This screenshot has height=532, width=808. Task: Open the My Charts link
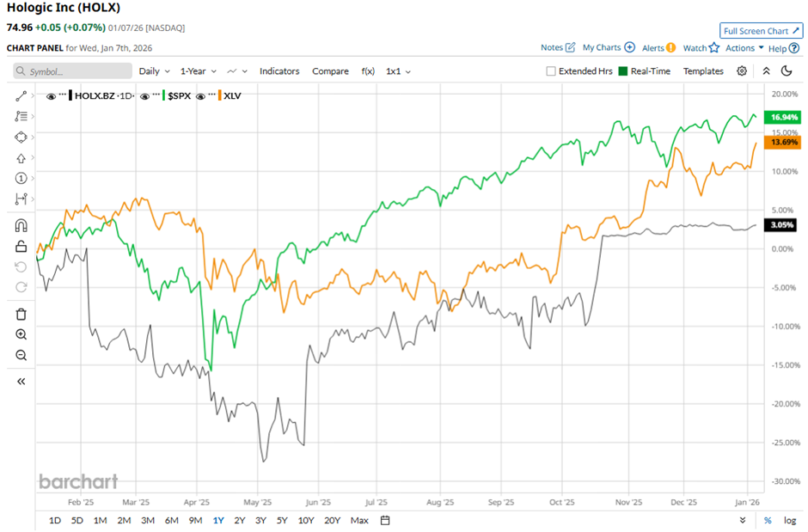coord(608,48)
